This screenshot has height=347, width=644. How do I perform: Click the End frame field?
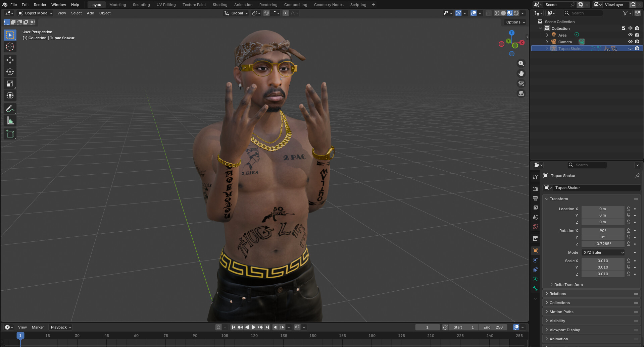493,327
